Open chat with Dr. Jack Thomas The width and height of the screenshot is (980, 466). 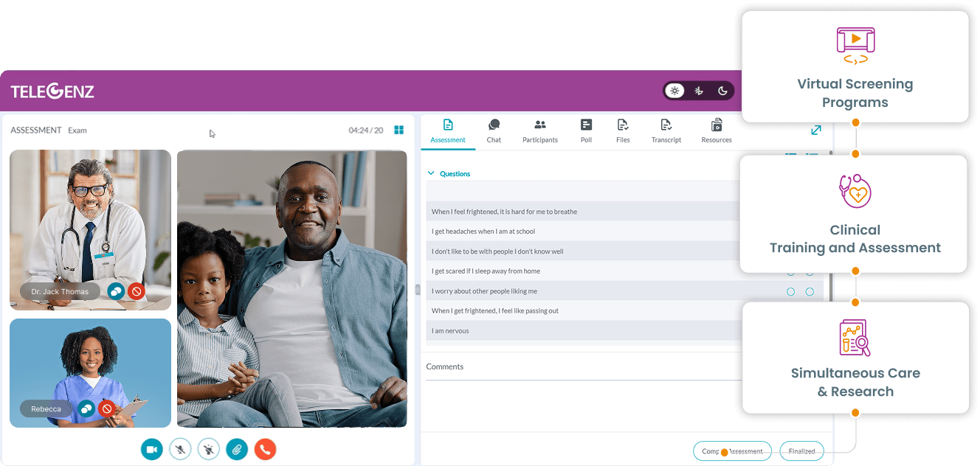pos(116,291)
